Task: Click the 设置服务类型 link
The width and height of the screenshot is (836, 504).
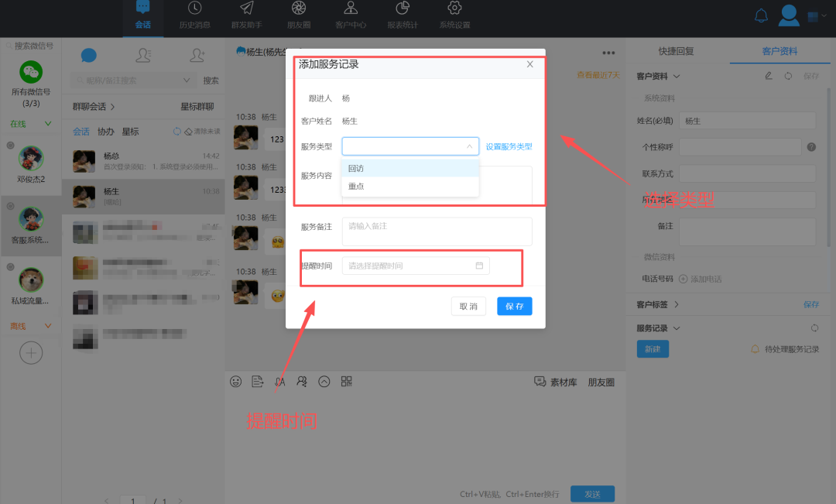Action: (x=509, y=146)
